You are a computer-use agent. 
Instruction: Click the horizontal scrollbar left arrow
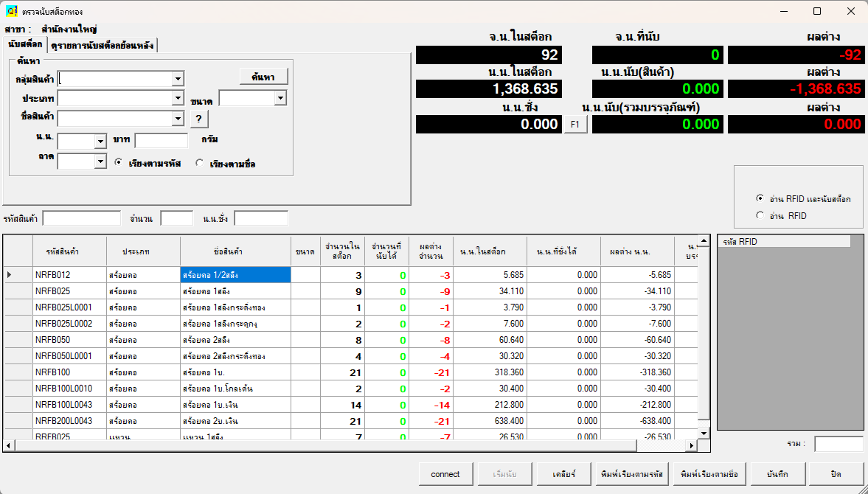8,446
